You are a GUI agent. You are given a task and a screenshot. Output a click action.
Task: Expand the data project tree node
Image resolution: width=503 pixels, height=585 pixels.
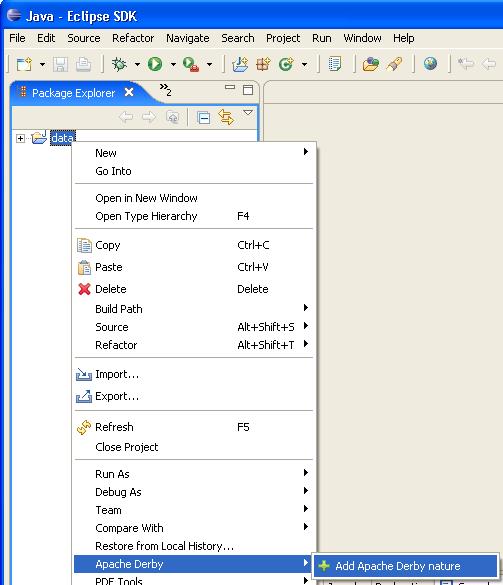[21, 138]
